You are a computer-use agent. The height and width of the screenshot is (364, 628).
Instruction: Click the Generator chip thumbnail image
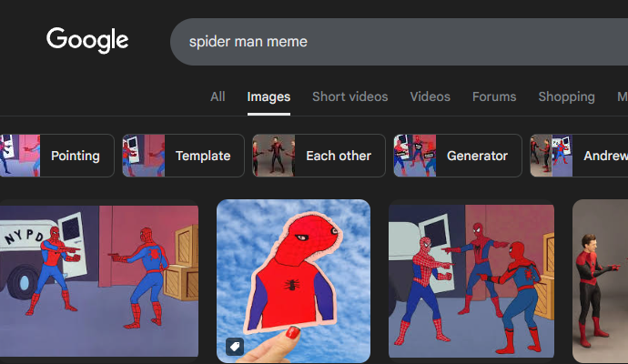pos(415,156)
